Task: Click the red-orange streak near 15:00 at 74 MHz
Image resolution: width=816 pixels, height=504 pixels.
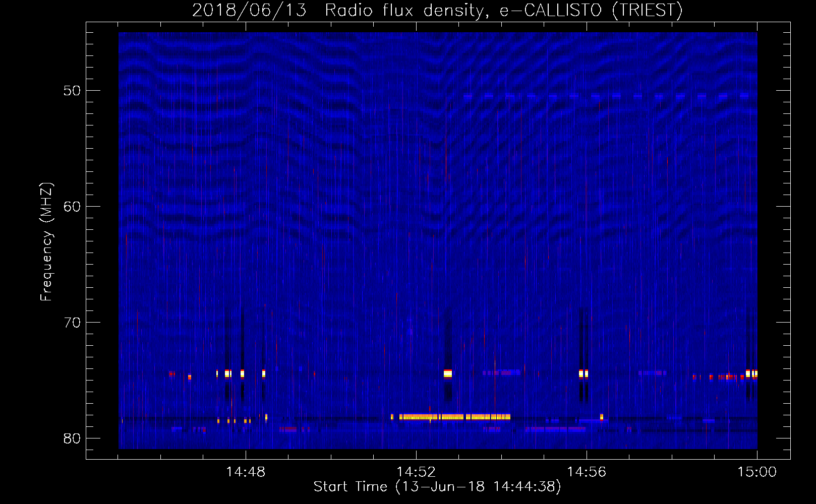Action: tap(719, 376)
